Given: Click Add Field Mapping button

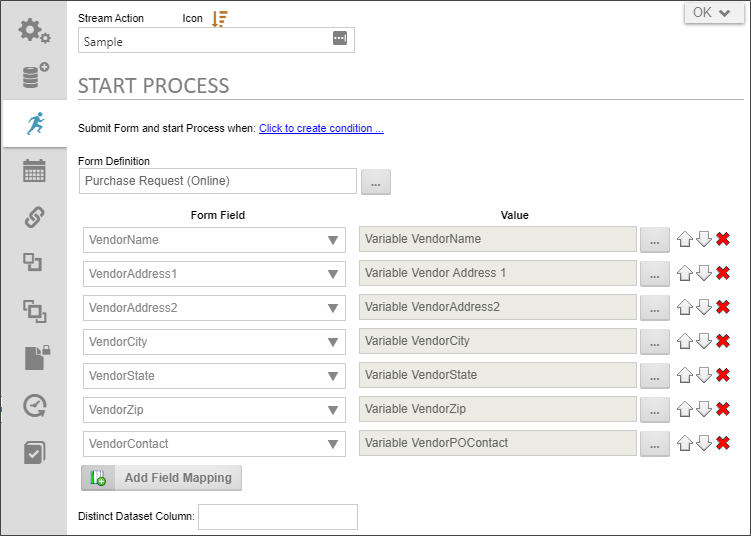Looking at the screenshot, I should [x=161, y=478].
